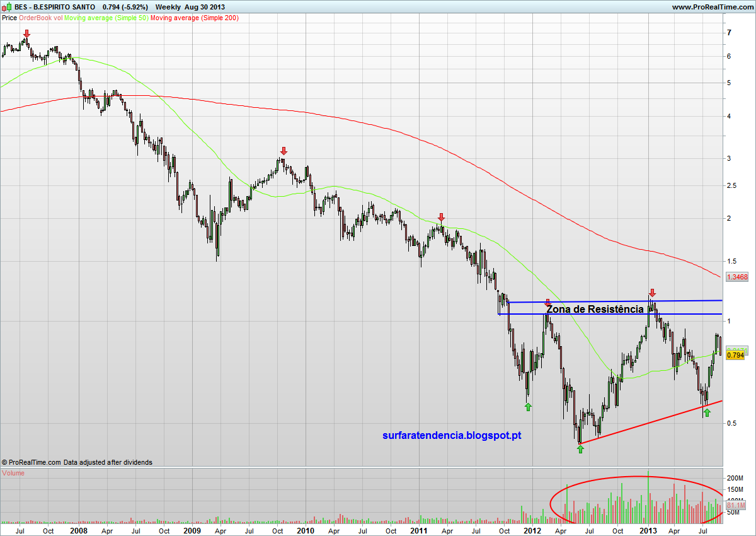Click the 2012 year label on time axis
The height and width of the screenshot is (536, 756).
pos(532,530)
